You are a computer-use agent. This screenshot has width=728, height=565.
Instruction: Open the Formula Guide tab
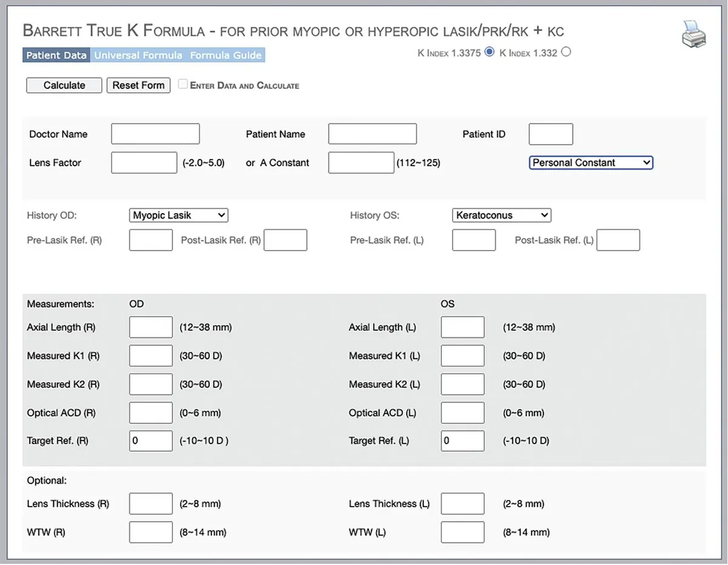click(x=226, y=55)
